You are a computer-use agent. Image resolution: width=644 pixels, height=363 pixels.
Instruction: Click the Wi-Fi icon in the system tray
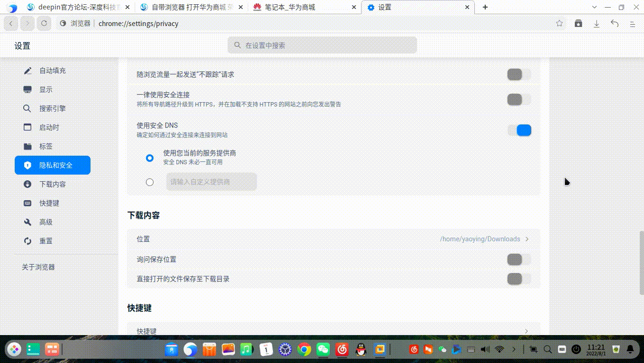(499, 349)
